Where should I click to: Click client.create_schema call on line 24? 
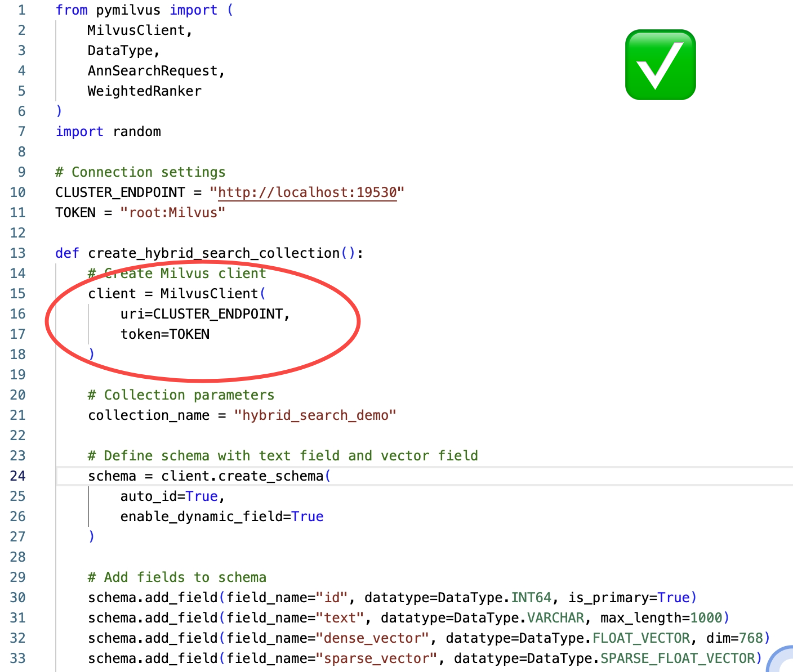pyautogui.click(x=242, y=476)
